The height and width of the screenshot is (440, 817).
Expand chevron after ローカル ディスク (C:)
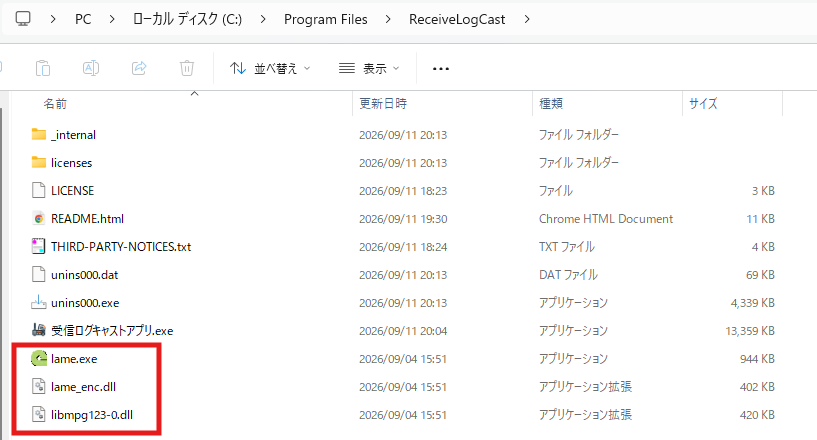pos(263,19)
